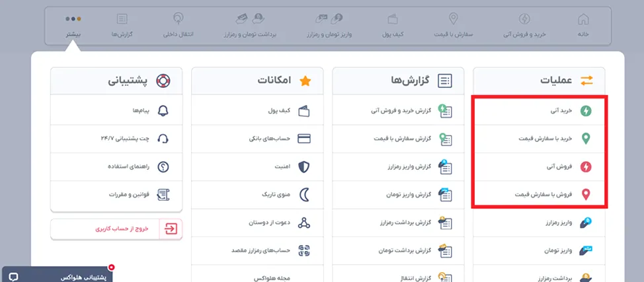The image size is (644, 282).
Task: Toggle منوی تاریک dark menu moon
Action: coord(257,195)
